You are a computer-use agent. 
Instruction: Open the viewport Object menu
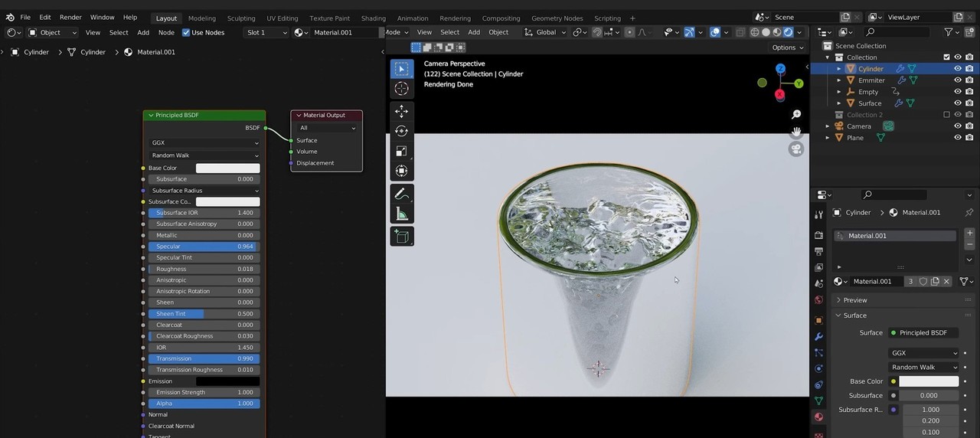tap(498, 32)
